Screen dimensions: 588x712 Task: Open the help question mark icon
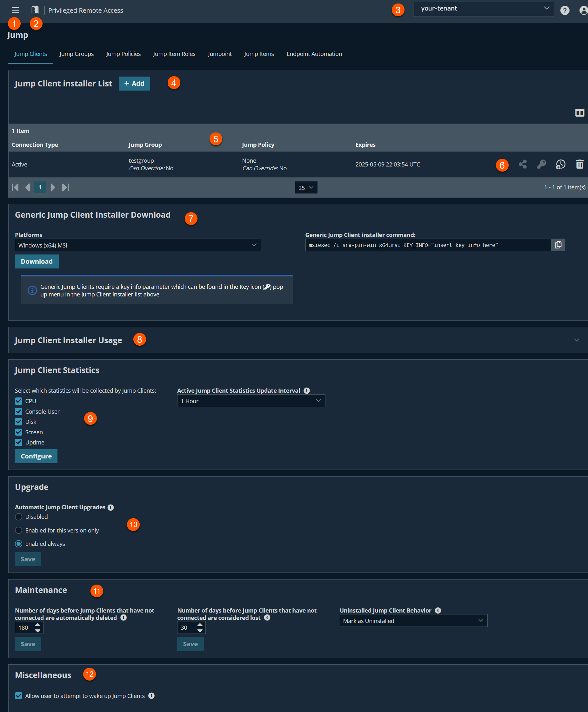click(x=565, y=10)
